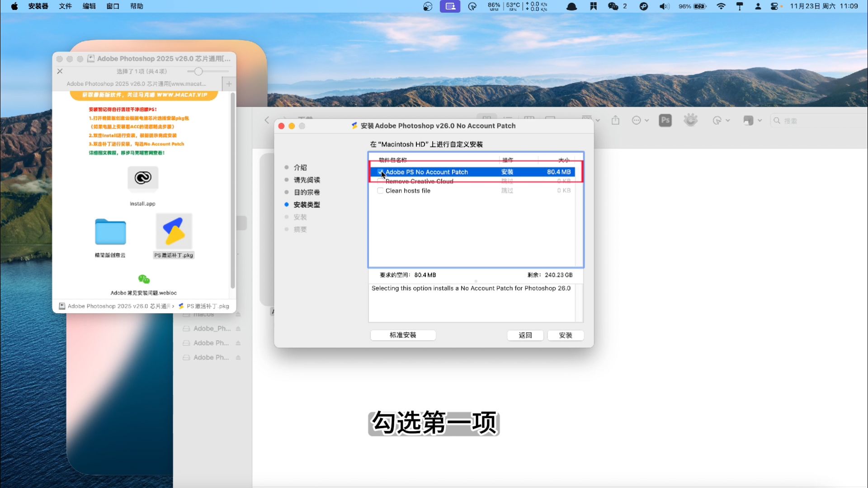Screen dimensions: 868x488
Task: Click the 请先阅读 step in installer sidebar
Action: tap(307, 180)
